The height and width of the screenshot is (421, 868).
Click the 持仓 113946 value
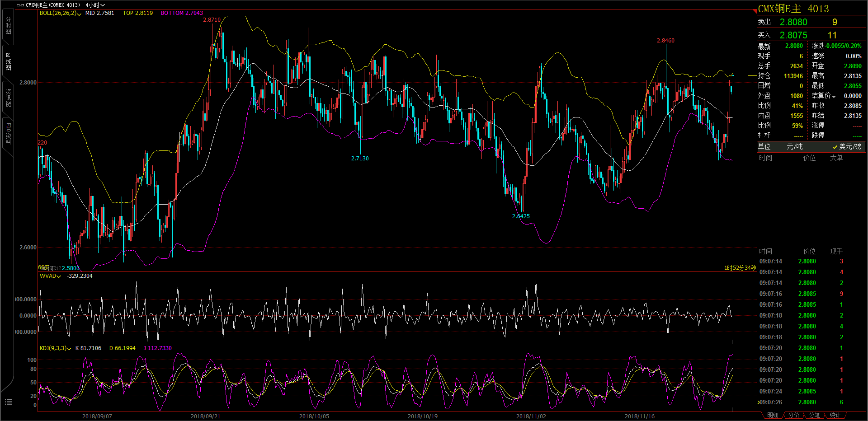coord(793,76)
